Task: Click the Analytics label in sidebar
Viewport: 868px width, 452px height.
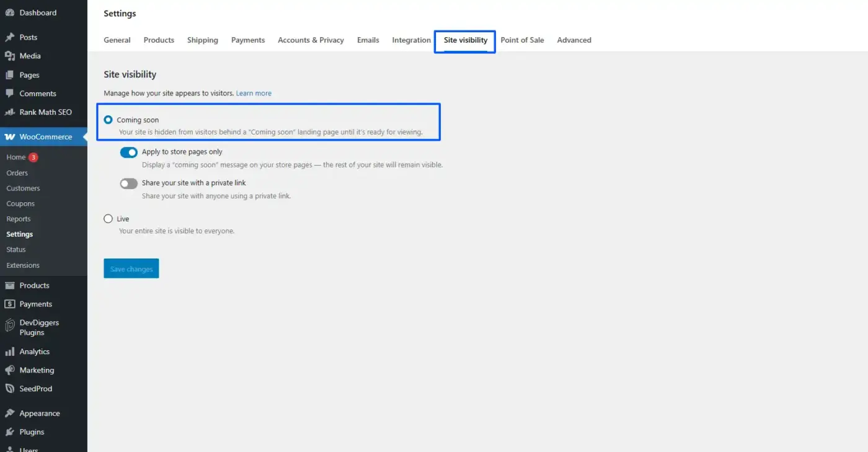Action: coord(34,352)
